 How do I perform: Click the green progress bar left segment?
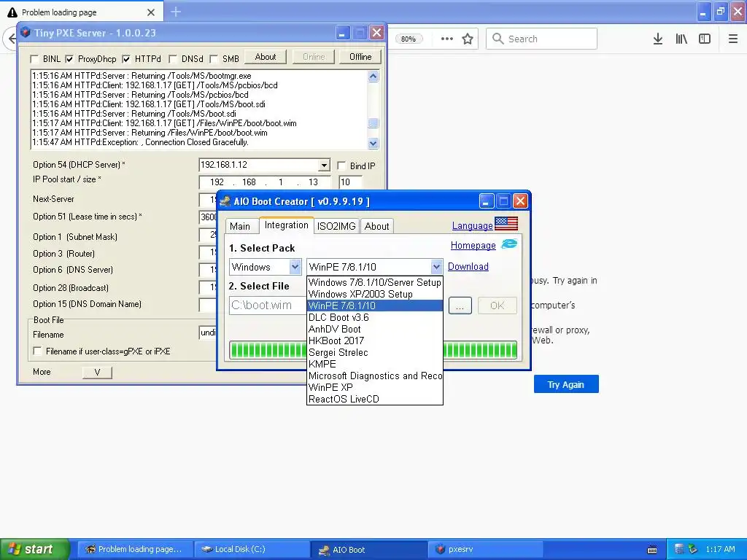point(268,350)
